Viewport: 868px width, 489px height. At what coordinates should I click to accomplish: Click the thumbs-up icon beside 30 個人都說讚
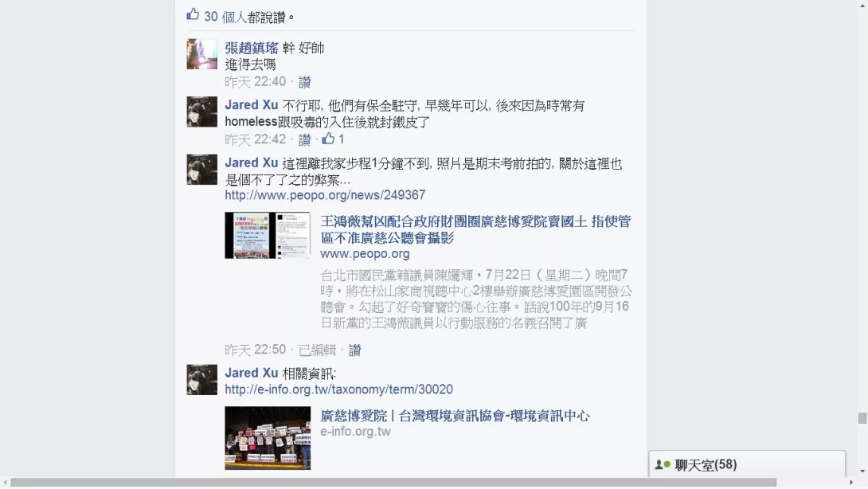coord(193,14)
